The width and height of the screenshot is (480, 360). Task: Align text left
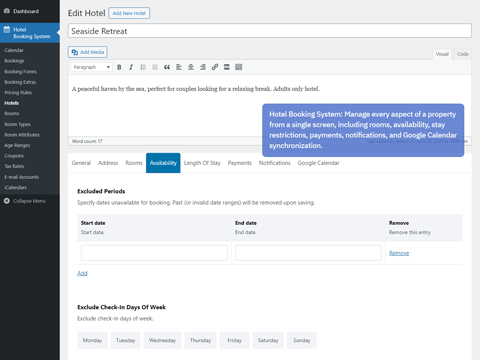[179, 67]
